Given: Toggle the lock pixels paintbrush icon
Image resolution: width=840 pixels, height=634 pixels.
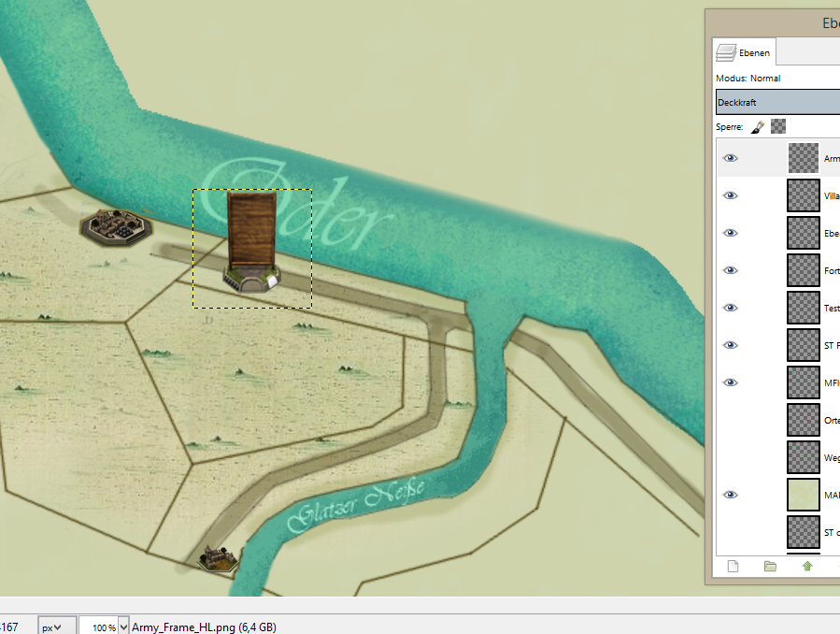Looking at the screenshot, I should [x=759, y=126].
